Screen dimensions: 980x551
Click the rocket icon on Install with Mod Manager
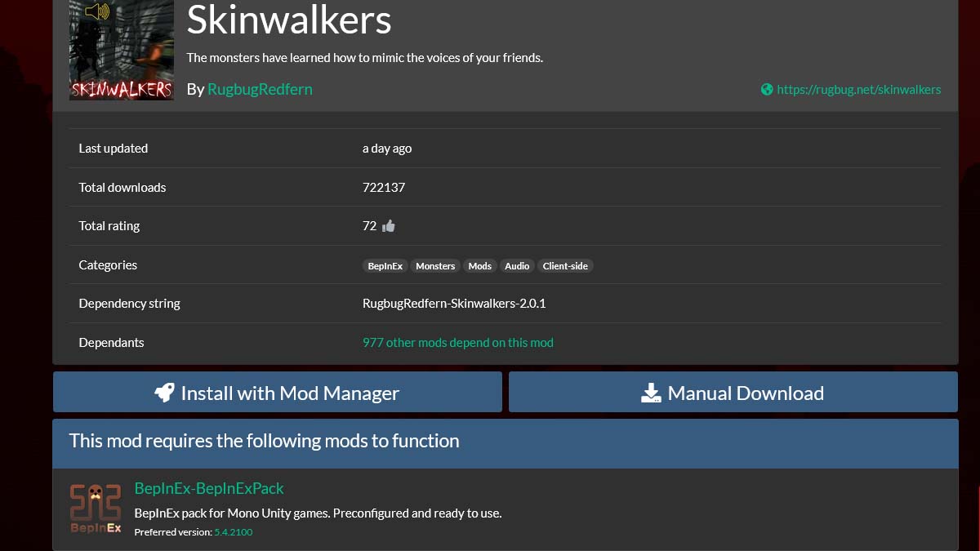[x=165, y=392]
